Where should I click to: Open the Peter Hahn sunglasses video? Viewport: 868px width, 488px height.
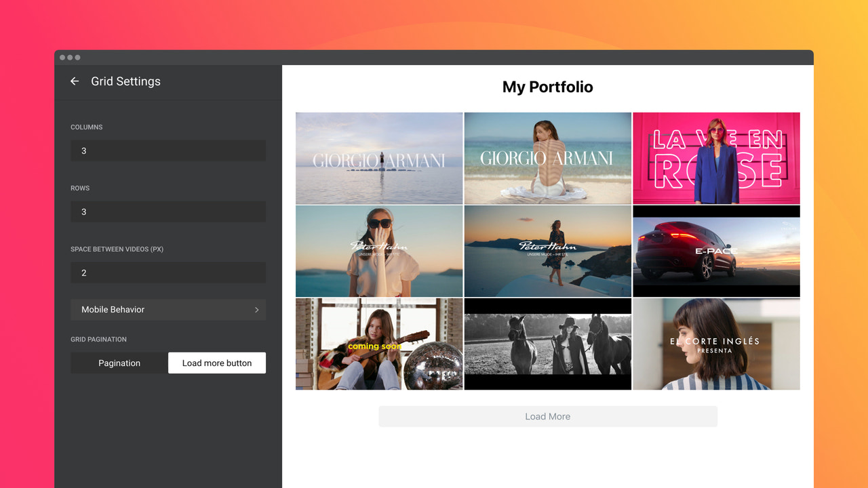[x=378, y=251]
